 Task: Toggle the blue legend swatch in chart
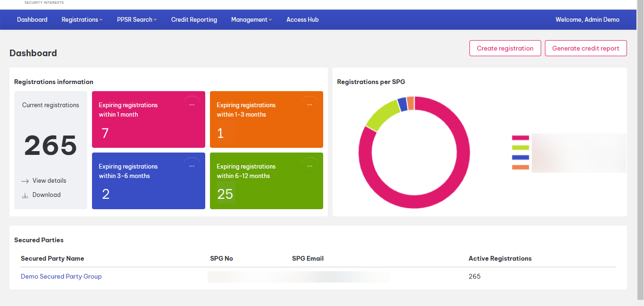520,157
